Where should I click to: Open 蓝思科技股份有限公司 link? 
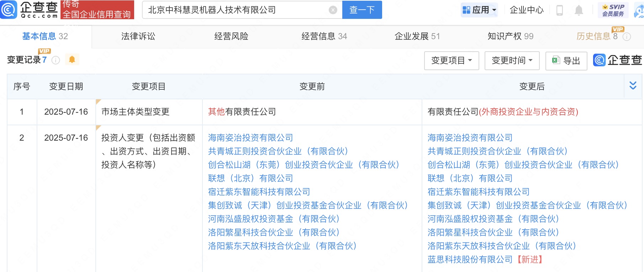click(x=470, y=260)
